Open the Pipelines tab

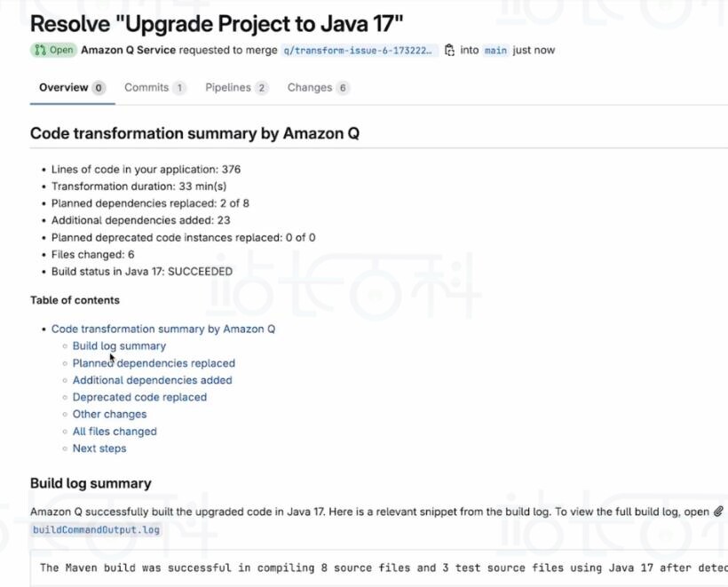click(236, 88)
